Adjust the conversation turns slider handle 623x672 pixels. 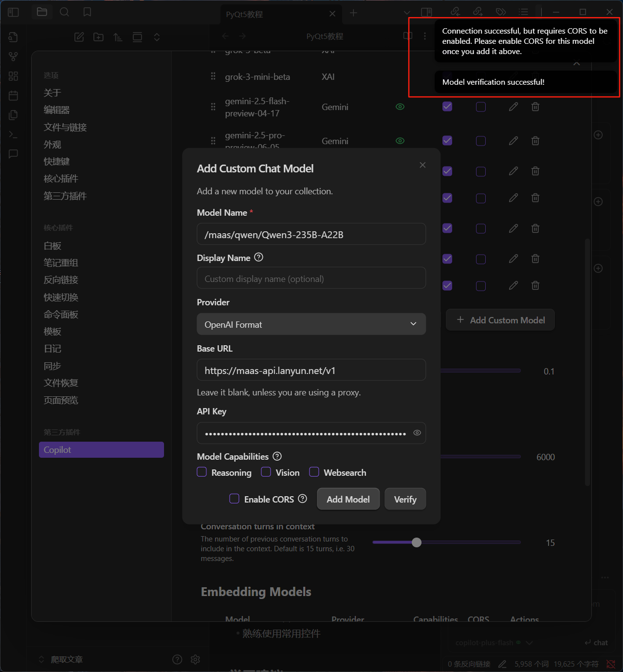pyautogui.click(x=417, y=542)
